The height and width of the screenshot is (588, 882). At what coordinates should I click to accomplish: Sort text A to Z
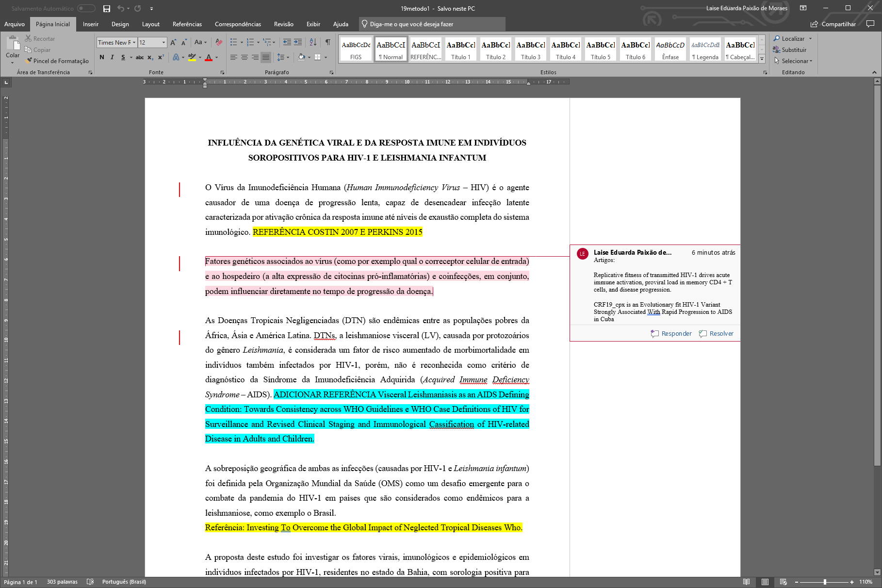313,43
